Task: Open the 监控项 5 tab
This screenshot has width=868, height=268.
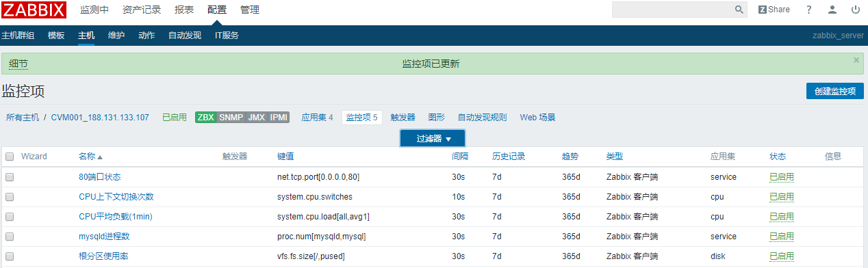Action: click(x=362, y=117)
